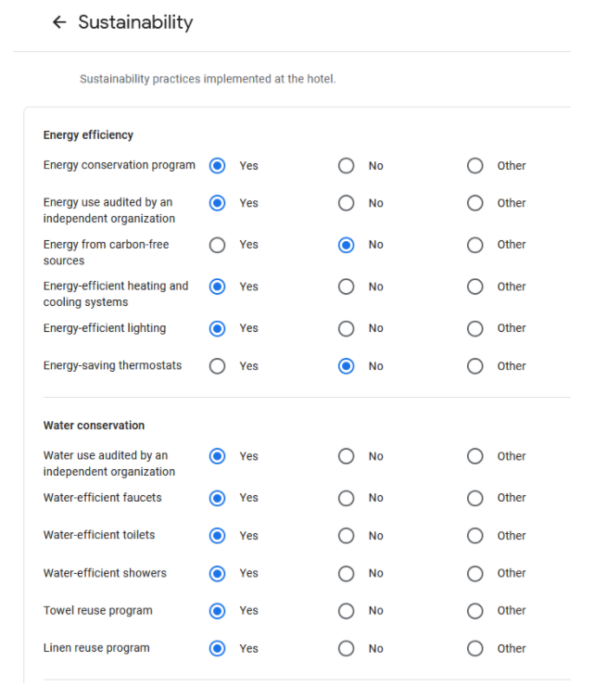Go back using the arrow beside Sustainability
The image size is (594, 700).
click(59, 22)
